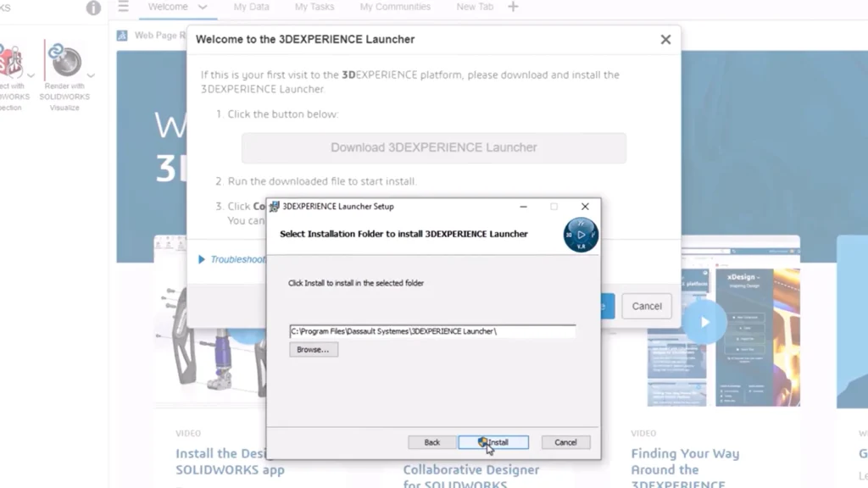This screenshot has width=868, height=488.
Task: Open dropdown next to Connect with SOLIDWORKS icon
Action: click(x=31, y=75)
